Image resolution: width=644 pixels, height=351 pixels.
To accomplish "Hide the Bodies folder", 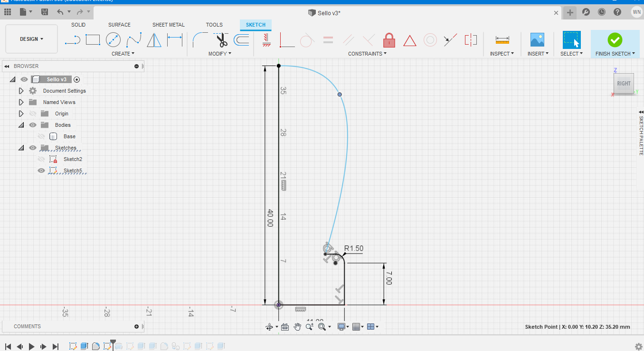I will [x=33, y=125].
